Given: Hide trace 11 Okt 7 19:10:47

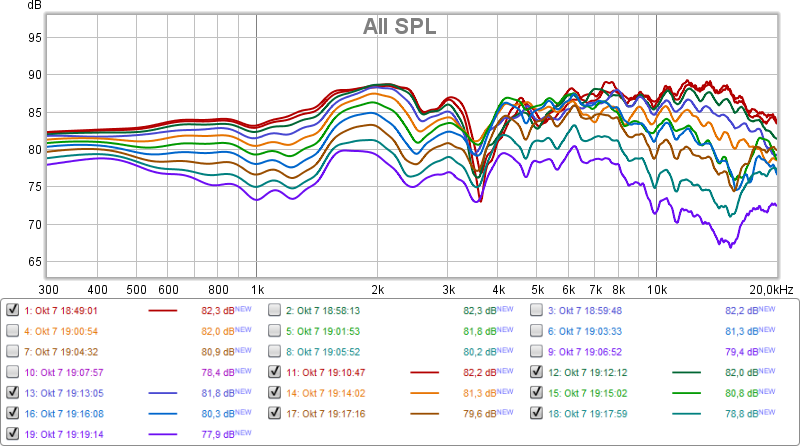Looking at the screenshot, I should 275,372.
